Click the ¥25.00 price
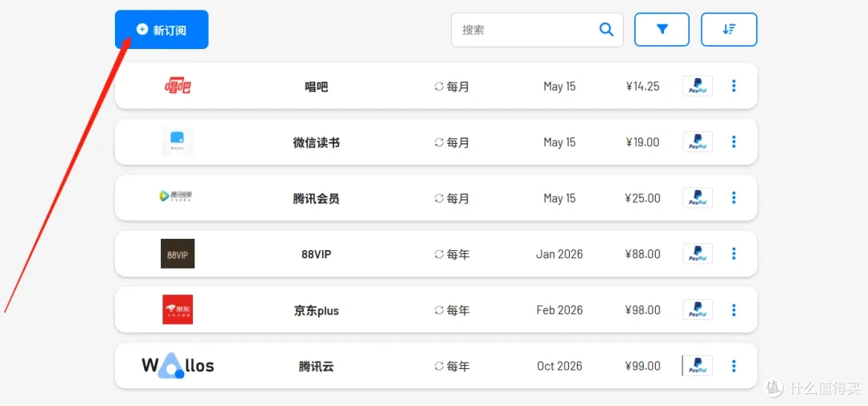The image size is (868, 406). 643,199
